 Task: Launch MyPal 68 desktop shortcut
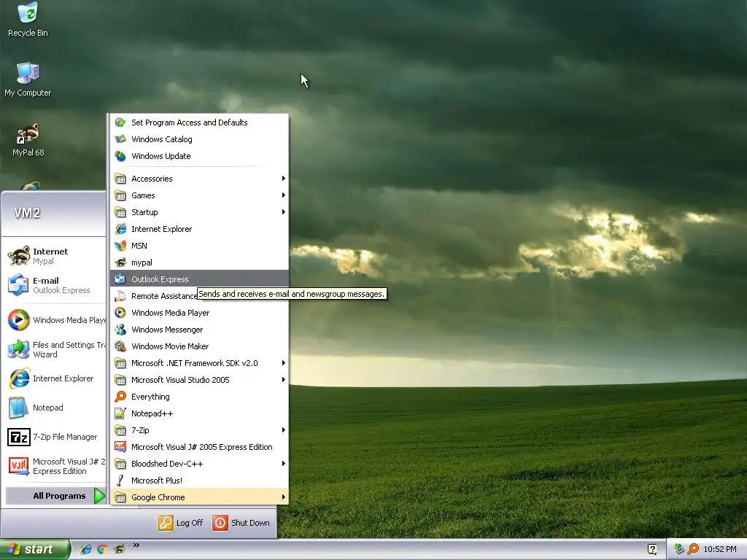pyautogui.click(x=28, y=139)
